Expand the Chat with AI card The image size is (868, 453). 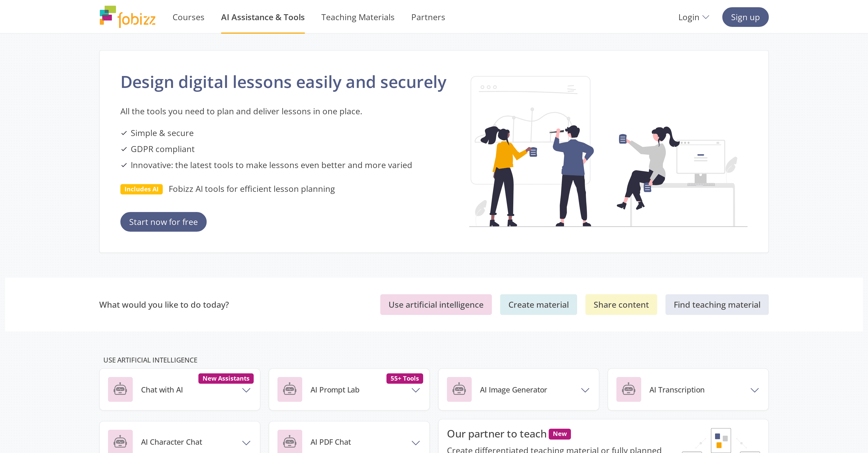pos(246,390)
